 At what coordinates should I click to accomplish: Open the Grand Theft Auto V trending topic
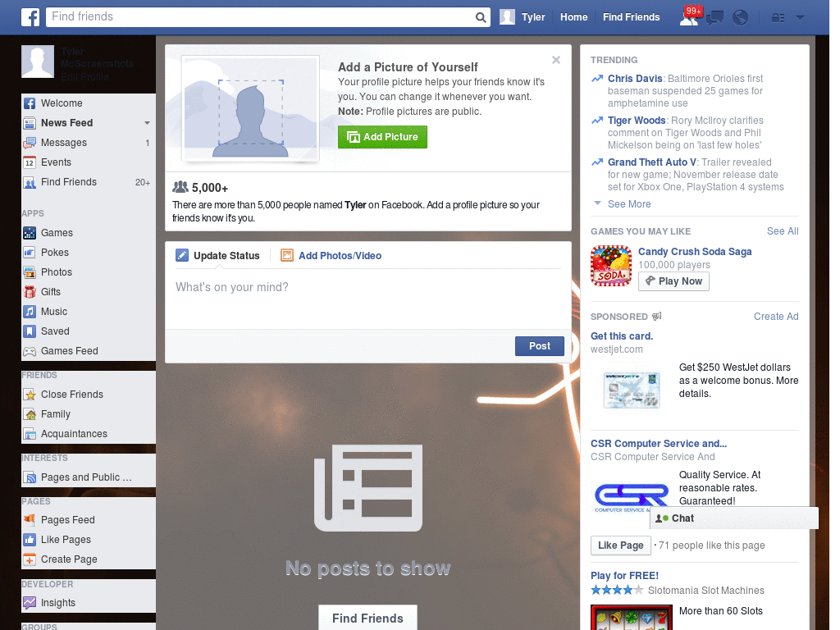[x=652, y=162]
